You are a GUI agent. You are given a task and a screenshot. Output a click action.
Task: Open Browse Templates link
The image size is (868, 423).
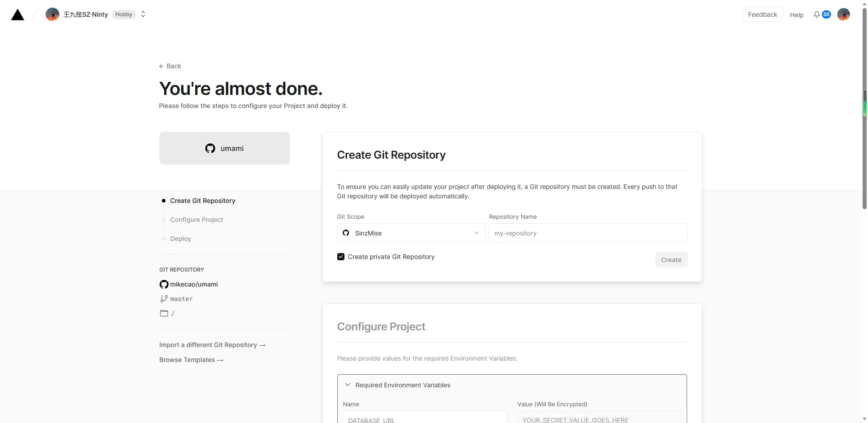pos(191,360)
